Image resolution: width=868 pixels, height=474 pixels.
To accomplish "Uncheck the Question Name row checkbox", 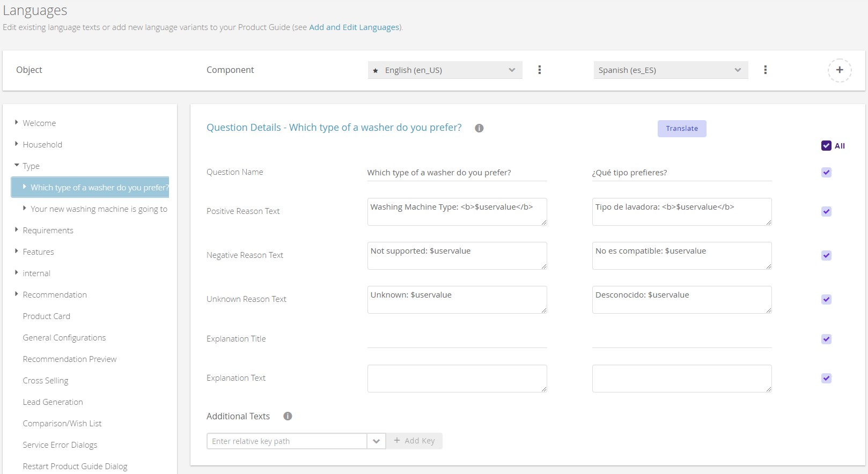I will pos(826,173).
